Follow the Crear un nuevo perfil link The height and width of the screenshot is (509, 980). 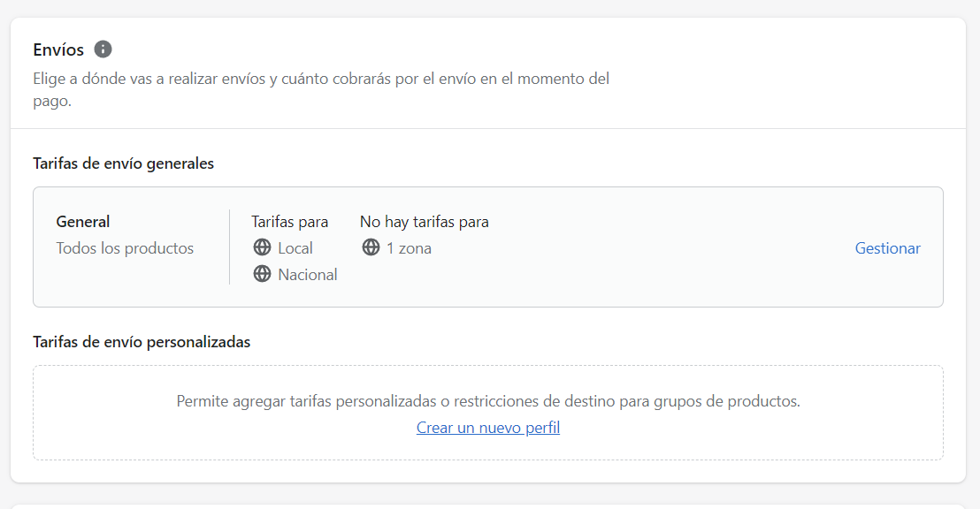488,428
